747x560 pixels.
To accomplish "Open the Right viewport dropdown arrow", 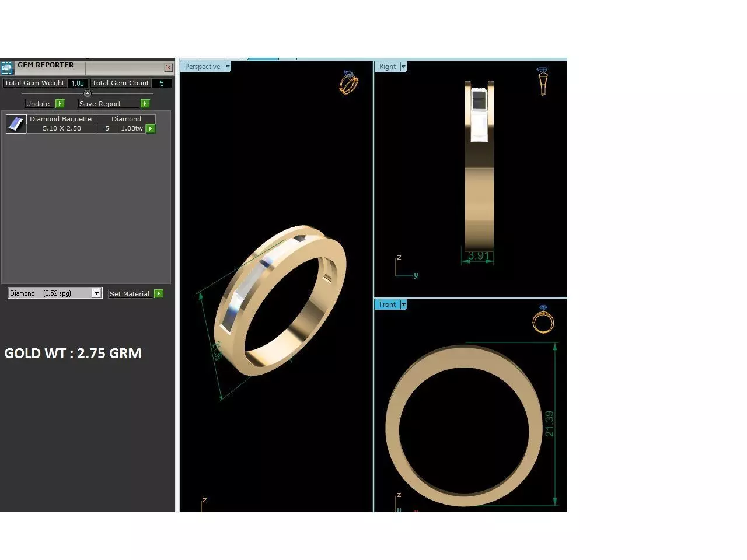I will coord(403,66).
